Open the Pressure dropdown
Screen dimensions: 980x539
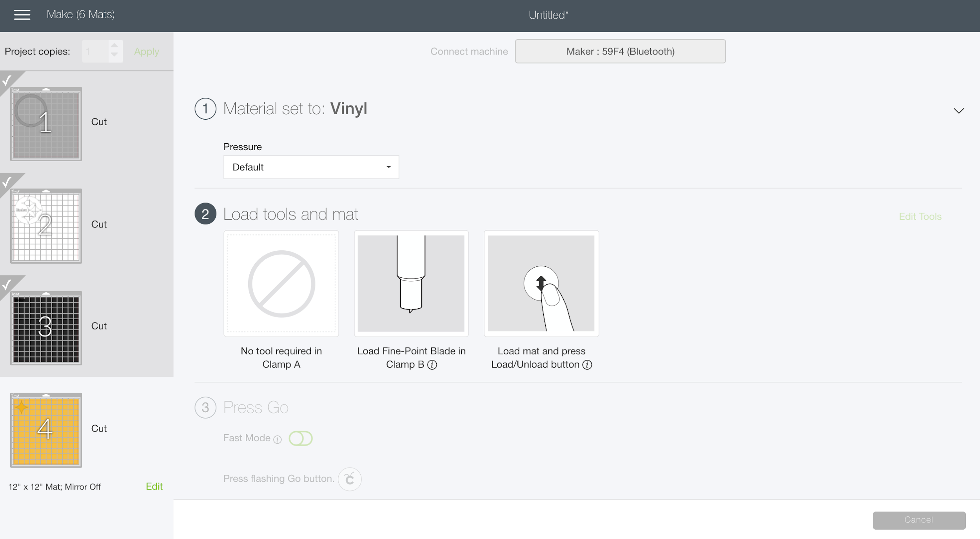[x=311, y=167]
